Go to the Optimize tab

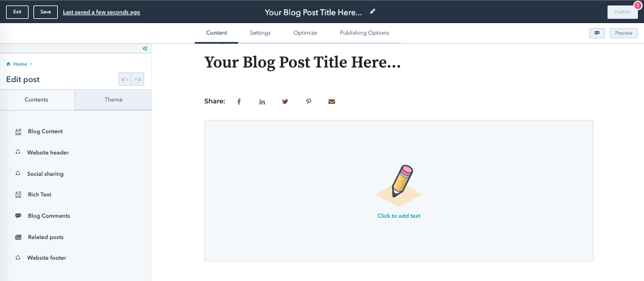coord(305,33)
